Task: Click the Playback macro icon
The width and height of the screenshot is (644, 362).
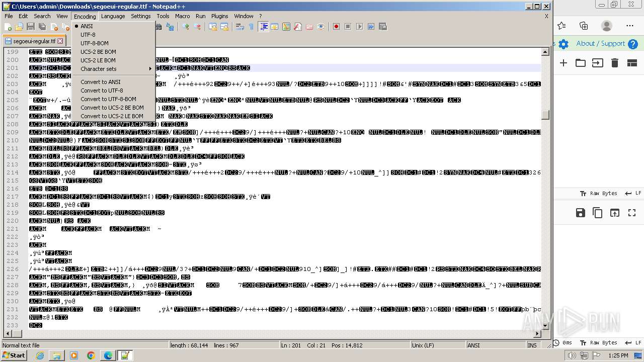Action: click(x=359, y=27)
